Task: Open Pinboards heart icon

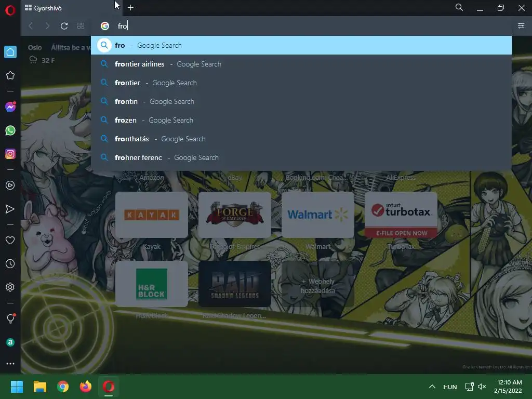Action: click(x=10, y=240)
